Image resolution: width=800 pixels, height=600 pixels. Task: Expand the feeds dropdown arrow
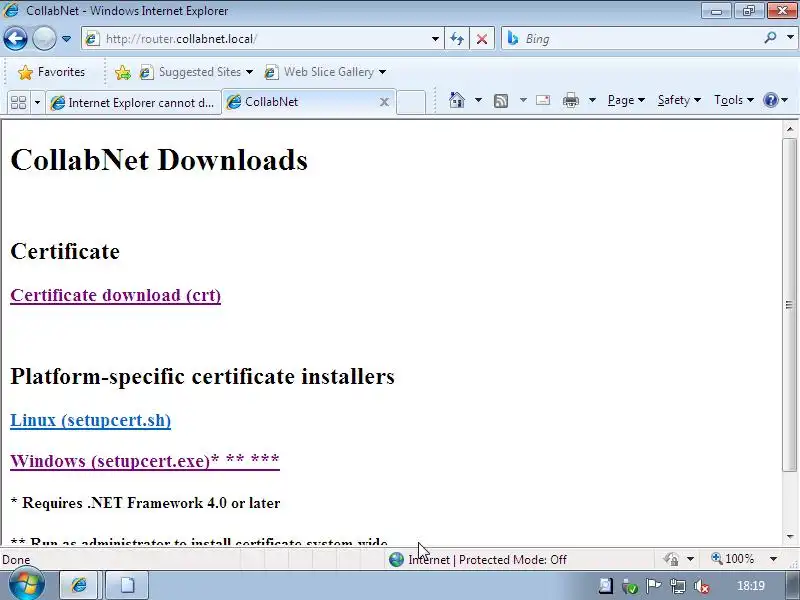523,100
